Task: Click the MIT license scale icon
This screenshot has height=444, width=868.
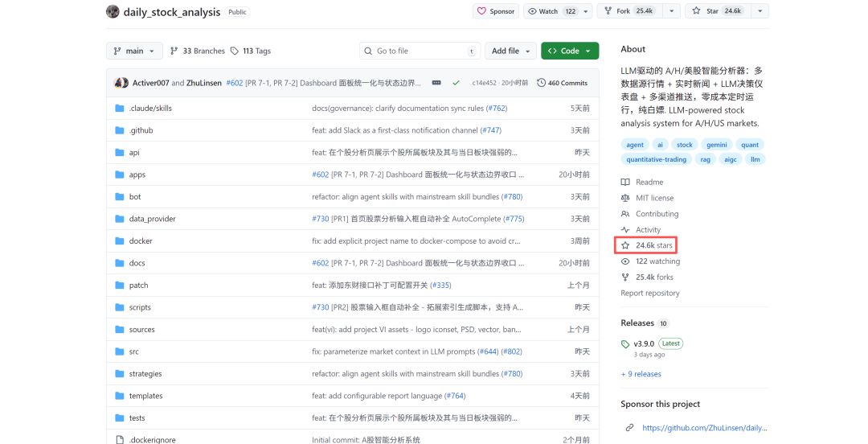Action: pos(625,198)
